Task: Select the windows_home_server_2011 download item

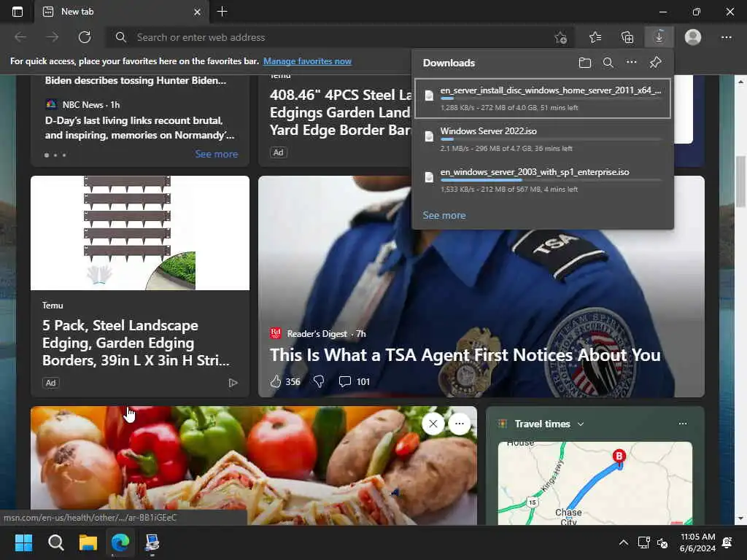Action: [543, 98]
